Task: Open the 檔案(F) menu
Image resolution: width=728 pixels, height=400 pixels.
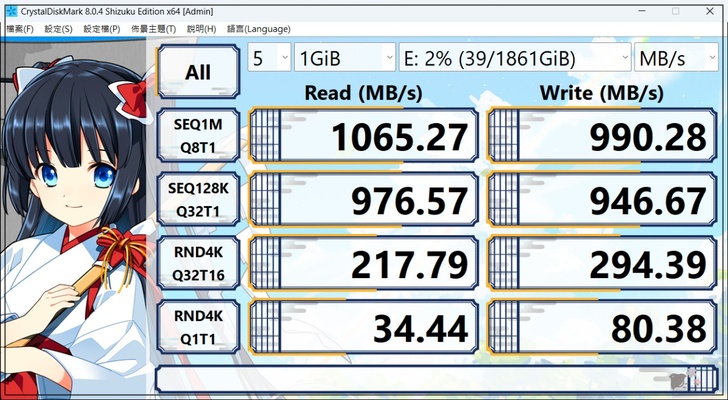Action: click(19, 29)
